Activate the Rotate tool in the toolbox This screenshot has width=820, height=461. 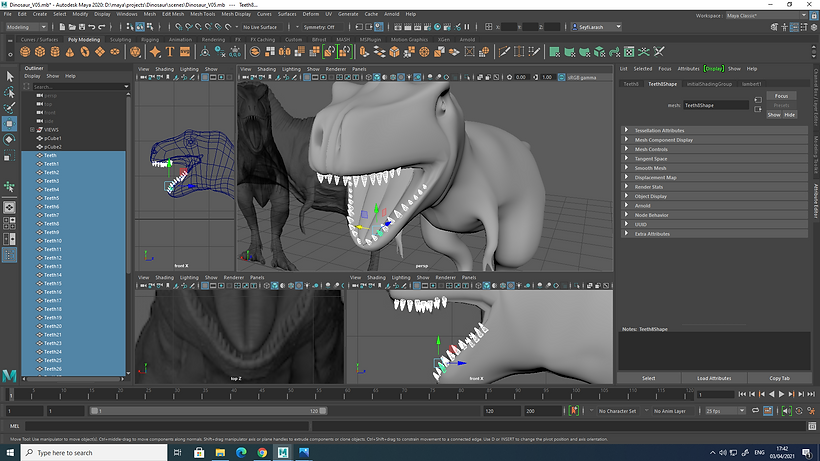click(x=9, y=140)
